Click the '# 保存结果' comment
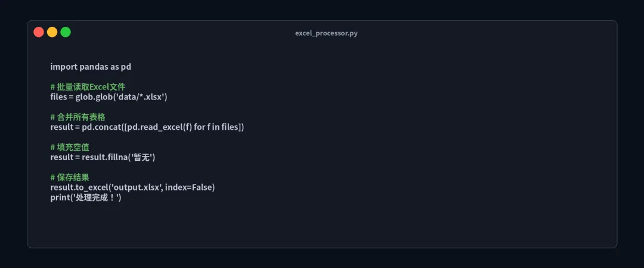This screenshot has width=644, height=268. tap(70, 177)
